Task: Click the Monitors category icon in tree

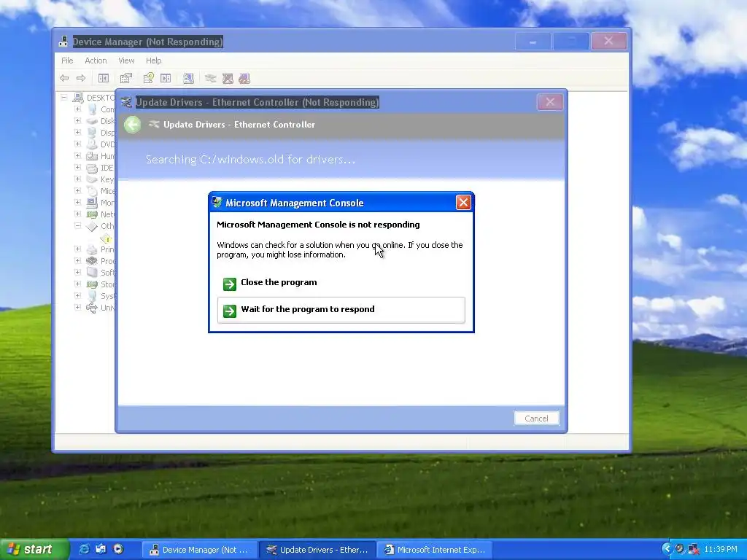Action: pos(92,203)
